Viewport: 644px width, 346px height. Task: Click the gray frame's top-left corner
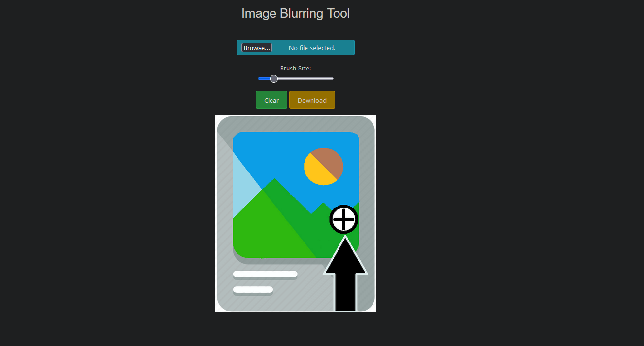(x=224, y=124)
